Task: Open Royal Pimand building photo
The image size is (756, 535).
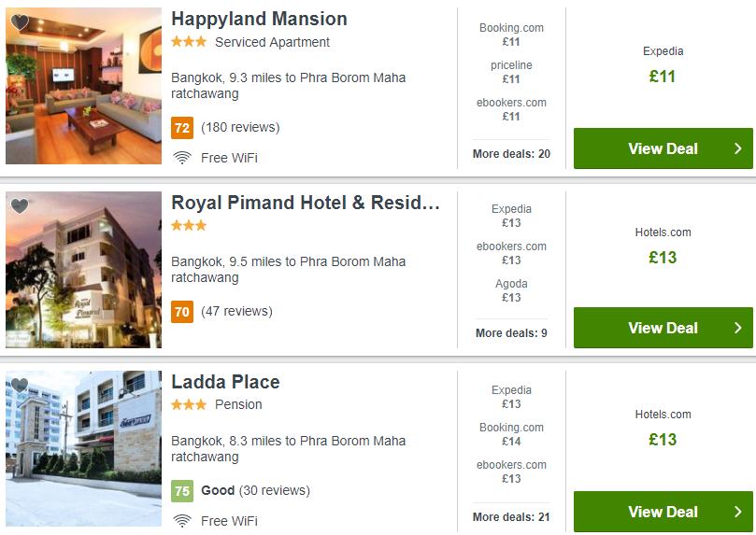Action: click(x=83, y=270)
